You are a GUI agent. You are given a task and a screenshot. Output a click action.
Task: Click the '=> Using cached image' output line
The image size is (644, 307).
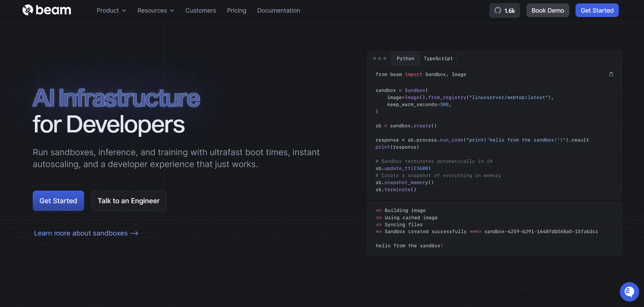[x=407, y=218]
